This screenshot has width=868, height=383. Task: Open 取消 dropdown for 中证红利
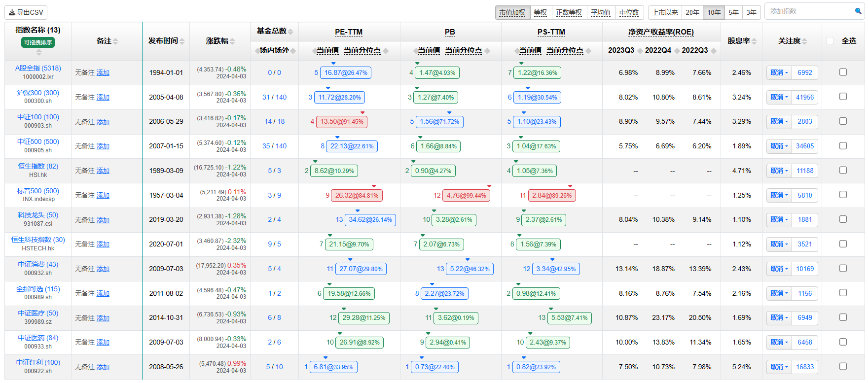pyautogui.click(x=779, y=367)
